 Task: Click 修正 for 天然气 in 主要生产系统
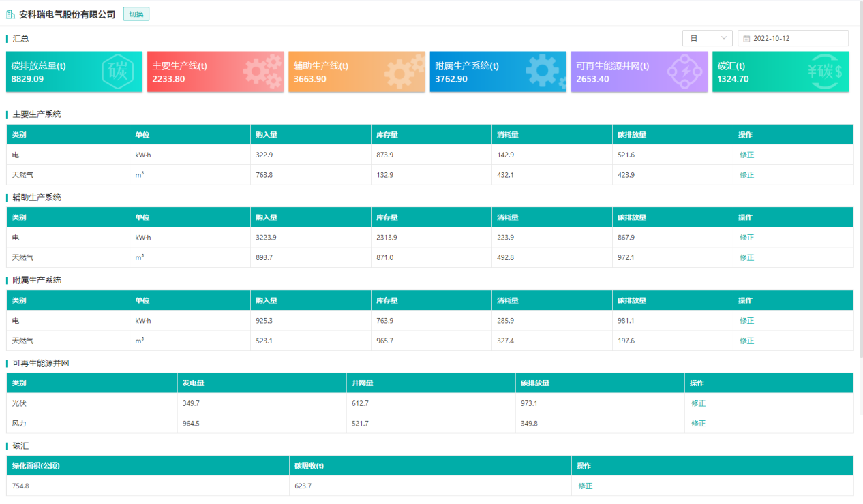click(x=746, y=175)
